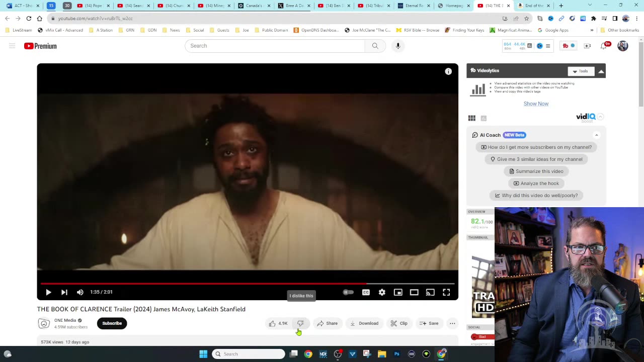
Task: Toggle the autoplay switch in player
Action: coord(348,292)
